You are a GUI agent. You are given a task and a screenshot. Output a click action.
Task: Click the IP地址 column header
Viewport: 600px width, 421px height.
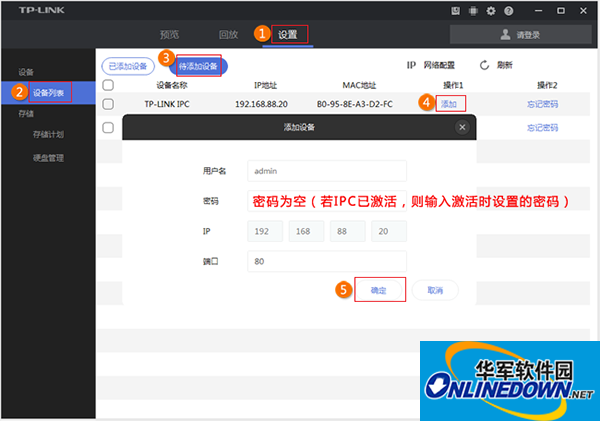pyautogui.click(x=265, y=85)
